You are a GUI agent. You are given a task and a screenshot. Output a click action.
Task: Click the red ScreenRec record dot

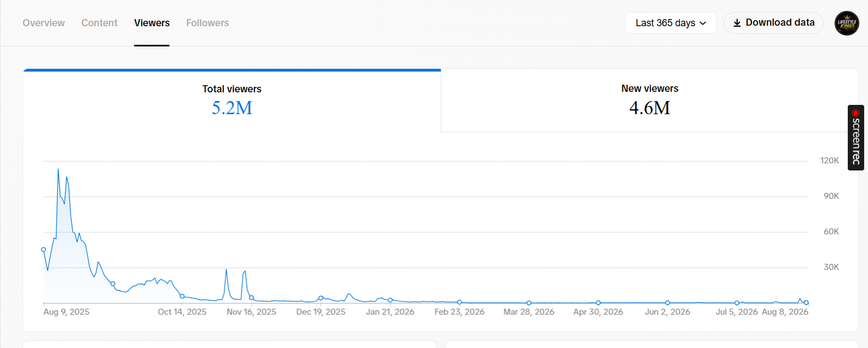pos(856,113)
